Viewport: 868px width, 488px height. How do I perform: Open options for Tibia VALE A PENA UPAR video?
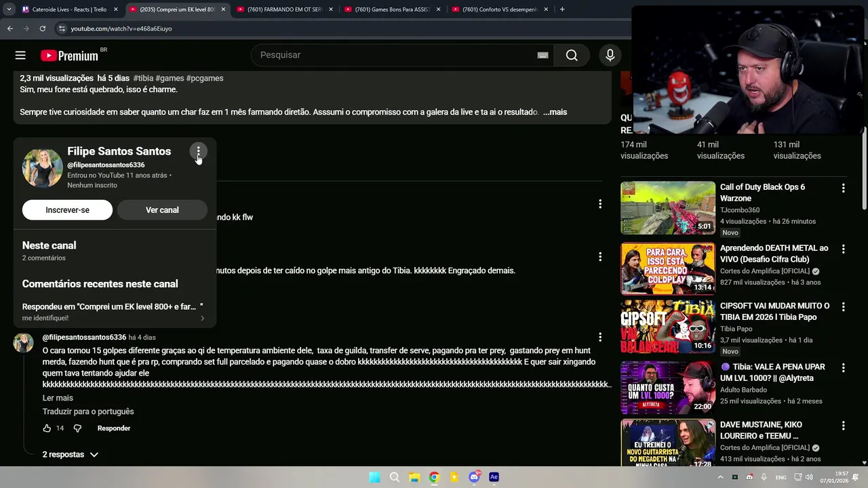844,367
